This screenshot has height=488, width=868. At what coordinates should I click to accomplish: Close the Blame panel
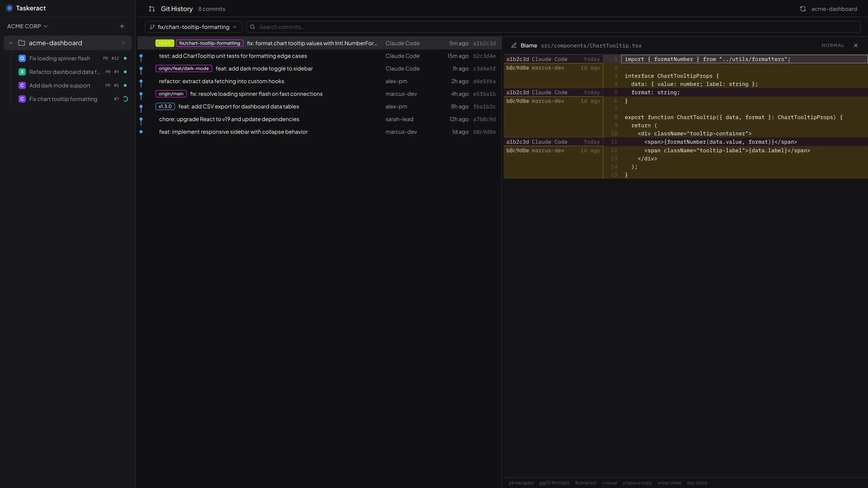[856, 45]
